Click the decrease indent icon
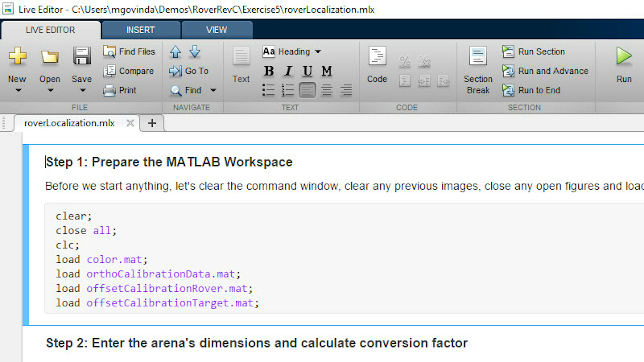The height and width of the screenshot is (362, 644). pos(444,81)
